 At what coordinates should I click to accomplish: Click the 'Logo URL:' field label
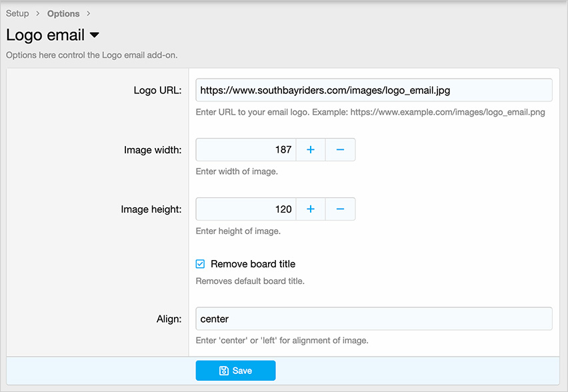(x=157, y=90)
